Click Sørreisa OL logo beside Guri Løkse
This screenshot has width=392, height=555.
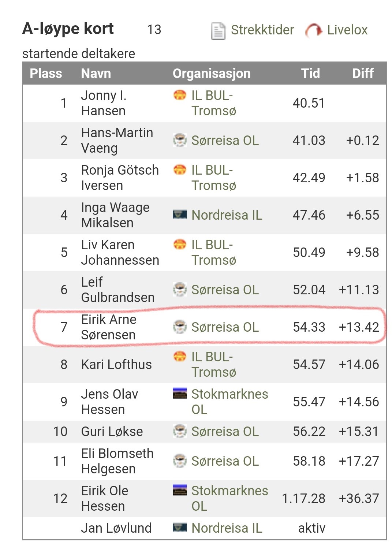(x=180, y=431)
